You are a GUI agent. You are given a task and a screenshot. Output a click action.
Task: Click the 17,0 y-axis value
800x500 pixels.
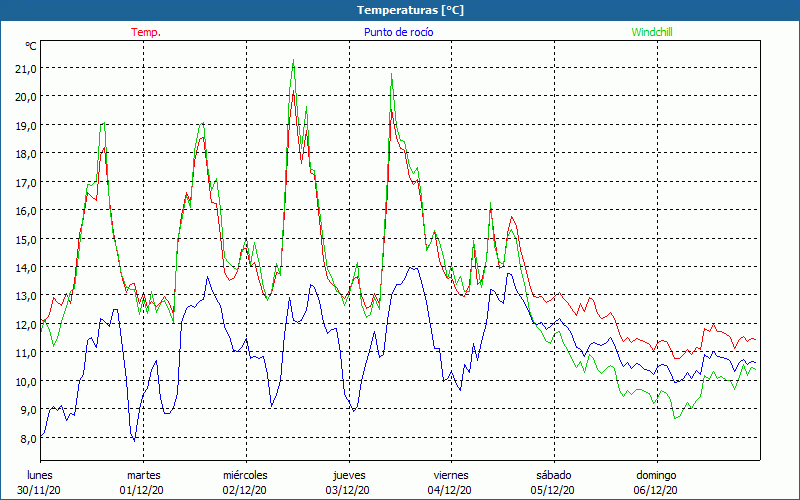coord(26,182)
